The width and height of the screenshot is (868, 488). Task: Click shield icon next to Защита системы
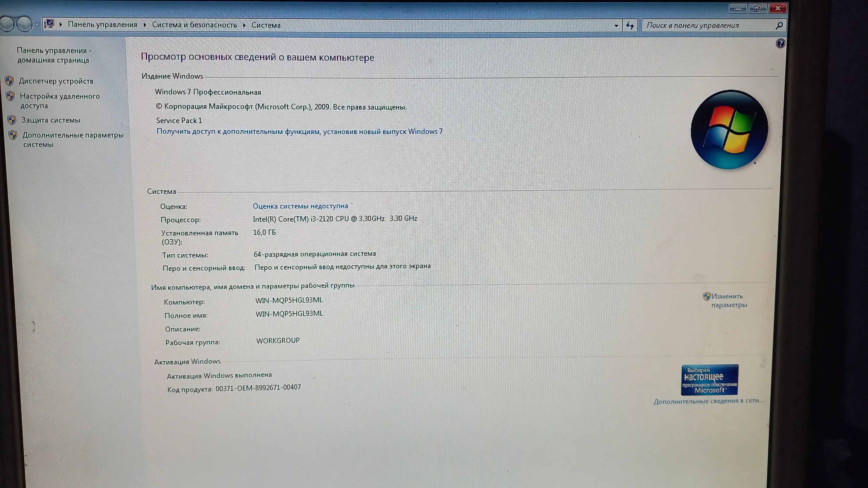click(12, 120)
